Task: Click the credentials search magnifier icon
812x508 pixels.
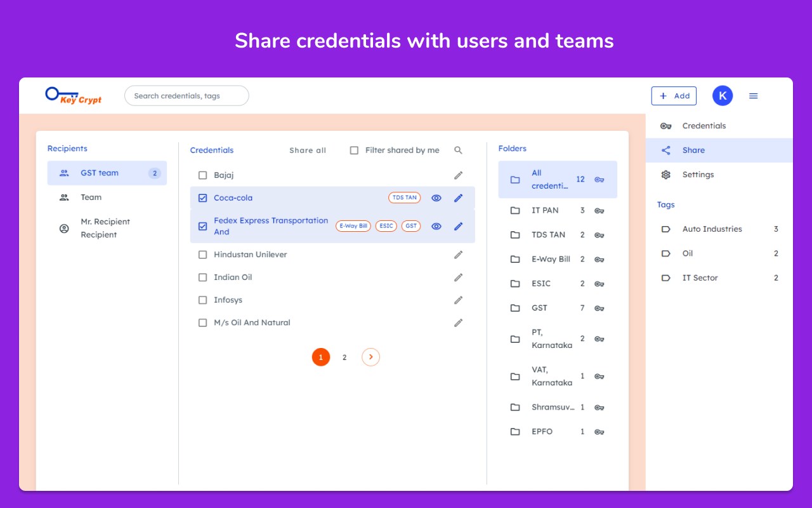Action: [x=459, y=150]
